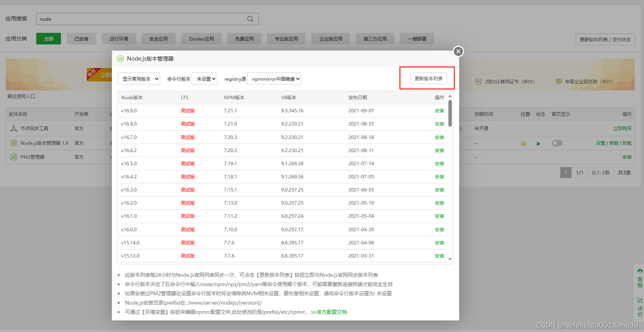
Task: Select the Docker应用 category tab
Action: (201, 39)
